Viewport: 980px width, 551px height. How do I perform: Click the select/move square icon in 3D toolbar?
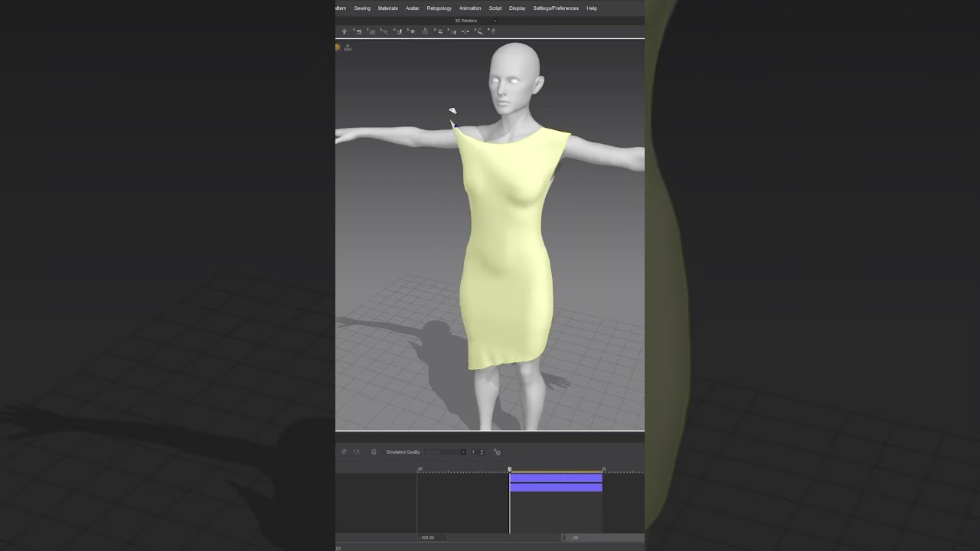[x=358, y=31]
